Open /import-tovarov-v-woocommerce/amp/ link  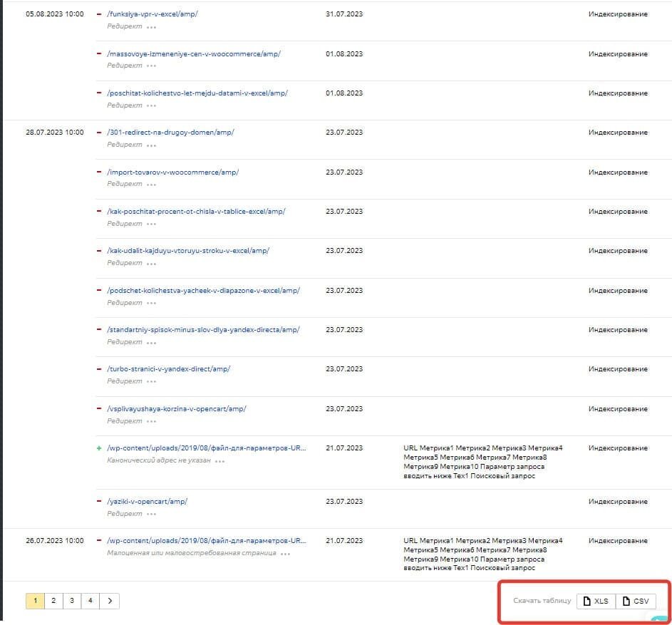[172, 172]
